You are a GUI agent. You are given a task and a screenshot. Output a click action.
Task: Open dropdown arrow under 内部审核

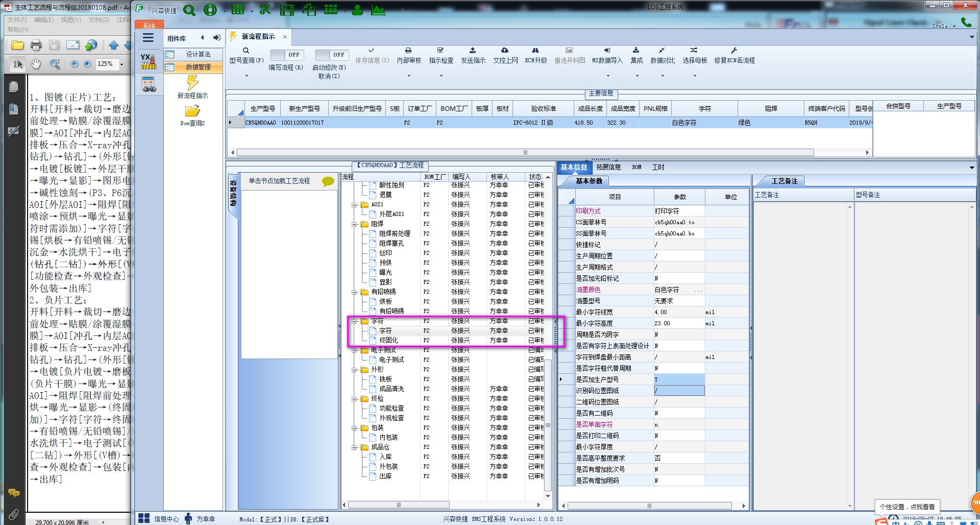point(409,76)
